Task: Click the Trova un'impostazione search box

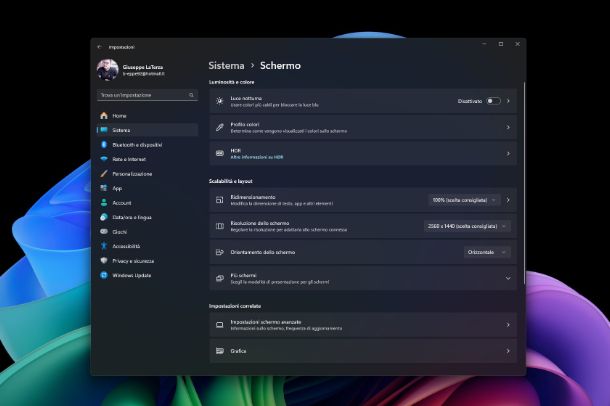Action: click(x=147, y=95)
